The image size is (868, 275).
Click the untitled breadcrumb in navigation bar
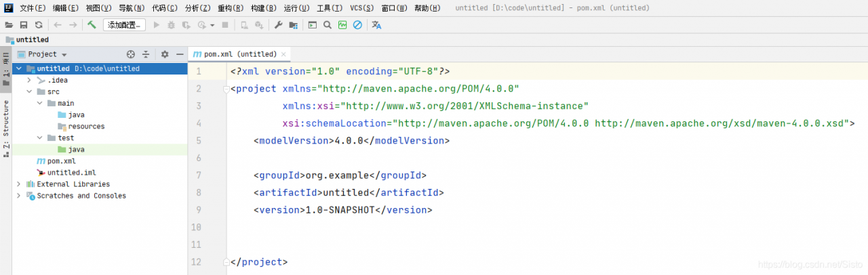point(27,39)
